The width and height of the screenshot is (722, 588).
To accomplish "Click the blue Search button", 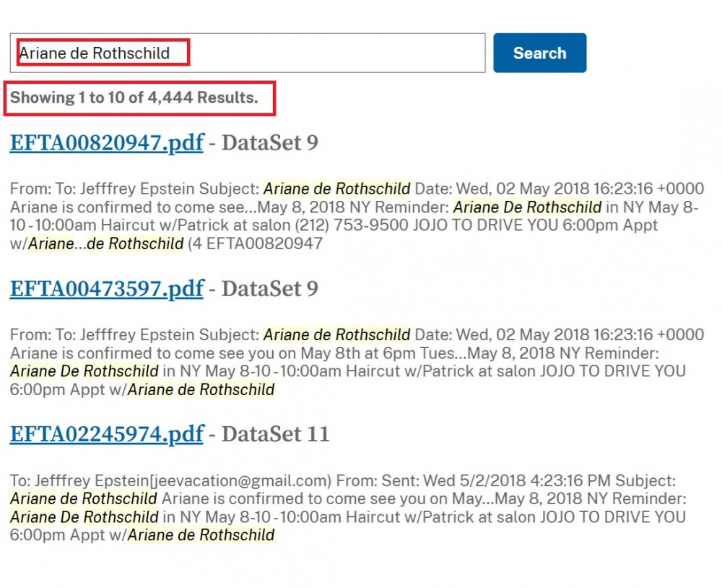I will pyautogui.click(x=539, y=53).
